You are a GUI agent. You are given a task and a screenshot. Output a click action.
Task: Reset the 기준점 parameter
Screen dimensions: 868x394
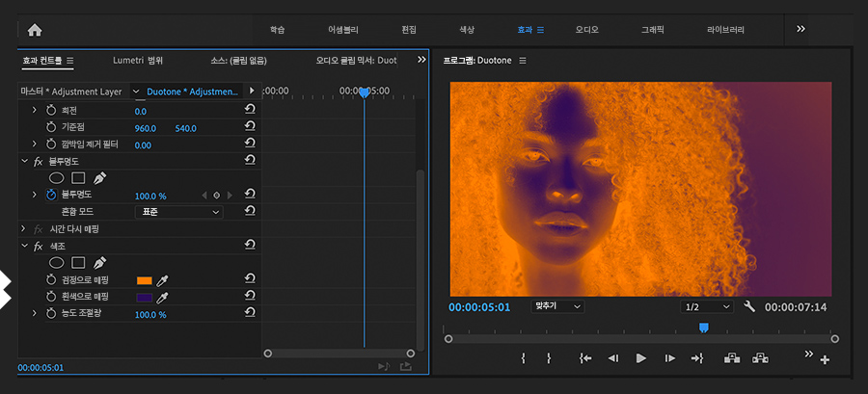(x=250, y=127)
